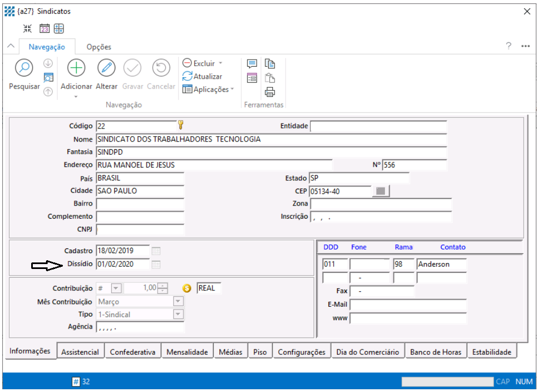Image resolution: width=540 pixels, height=392 pixels.
Task: Click the gold coin currency icon
Action: pos(187,288)
